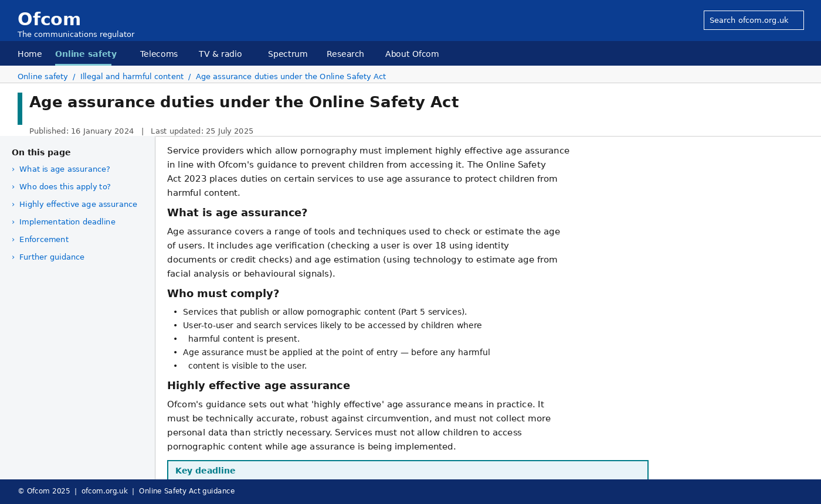Click the User-to-user and search services bullet
Screen dimensions: 821x504
(332, 325)
